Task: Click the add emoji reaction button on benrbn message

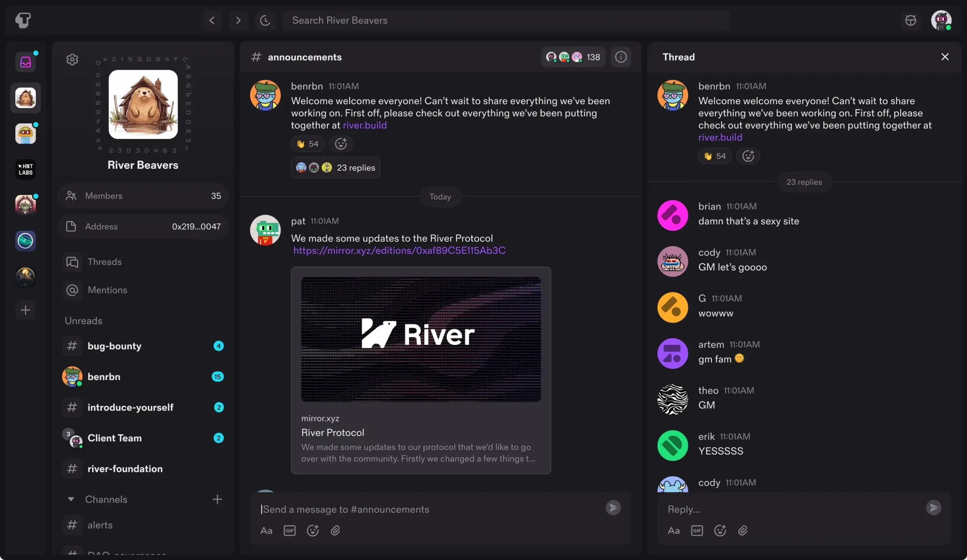Action: pyautogui.click(x=341, y=143)
